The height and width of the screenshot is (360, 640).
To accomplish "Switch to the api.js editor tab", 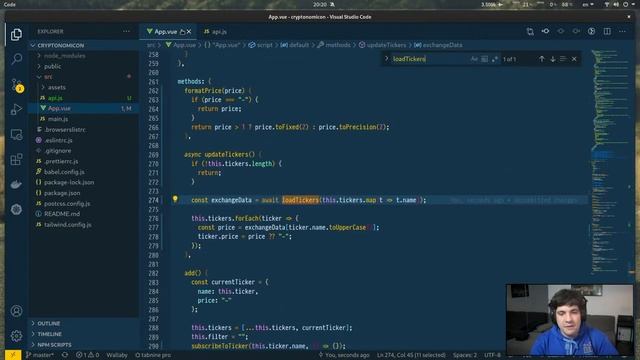I will [216, 31].
